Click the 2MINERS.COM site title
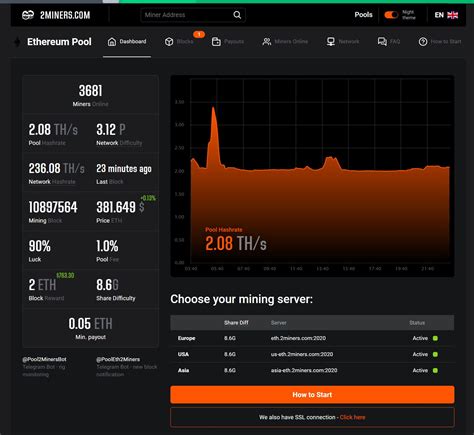 click(x=65, y=15)
